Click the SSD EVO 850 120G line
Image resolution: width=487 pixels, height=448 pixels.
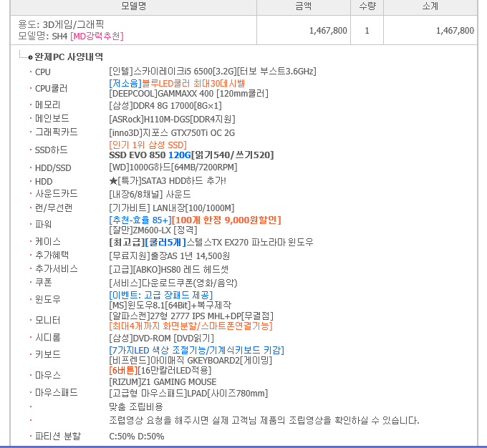click(x=191, y=155)
